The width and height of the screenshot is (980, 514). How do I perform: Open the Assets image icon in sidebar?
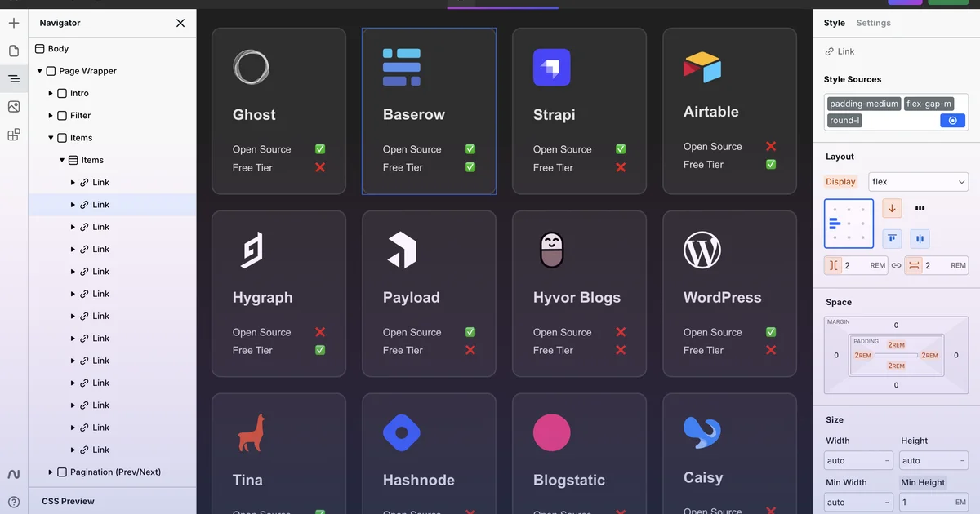[14, 107]
